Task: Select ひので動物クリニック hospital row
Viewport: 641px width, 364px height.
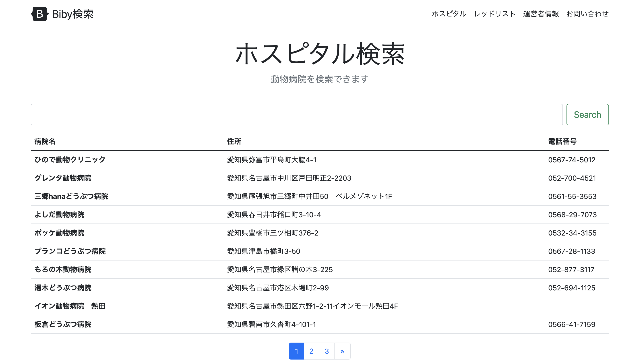Action: [70, 159]
